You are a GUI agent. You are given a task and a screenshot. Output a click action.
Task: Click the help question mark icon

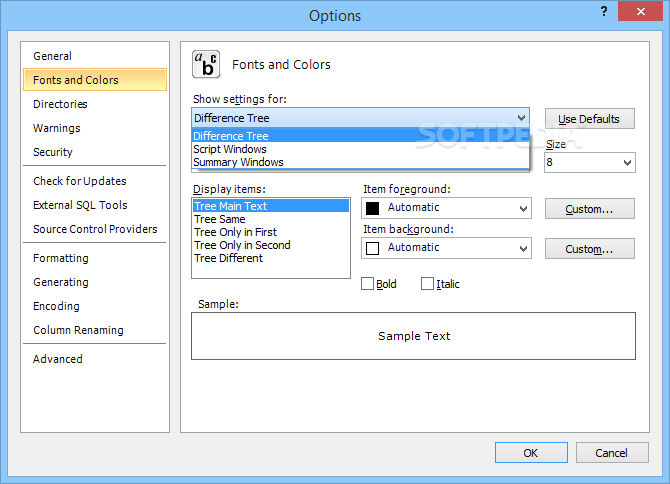pyautogui.click(x=604, y=11)
